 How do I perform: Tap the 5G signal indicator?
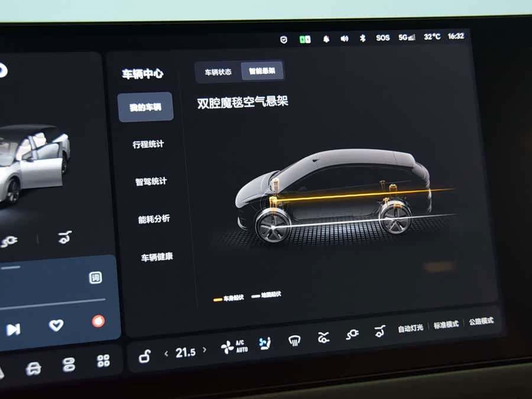(x=407, y=37)
